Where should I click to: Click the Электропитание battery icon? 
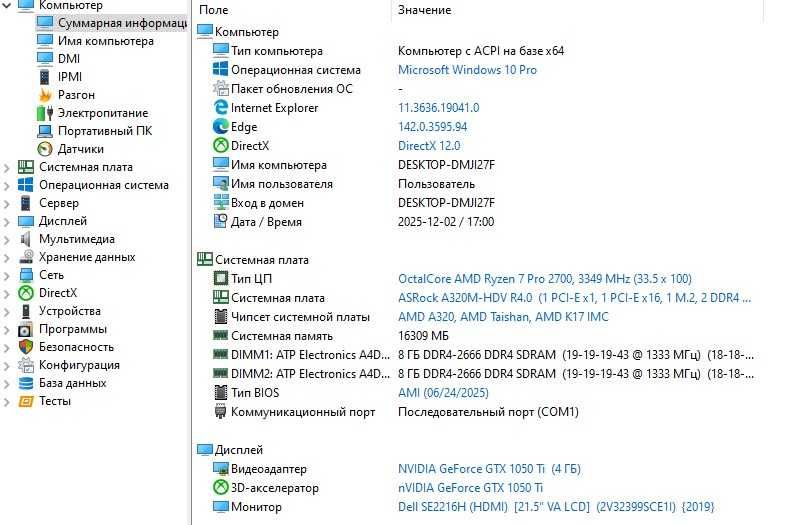click(45, 113)
